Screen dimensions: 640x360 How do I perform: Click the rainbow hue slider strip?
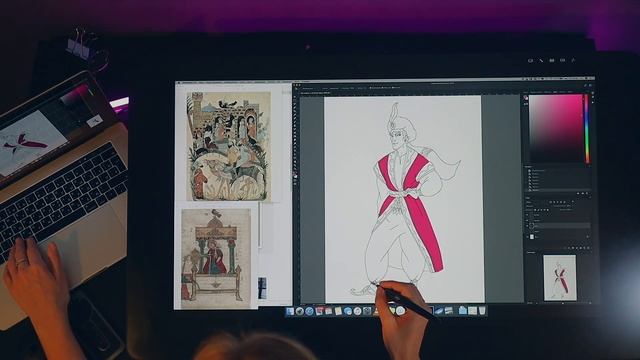pos(587,129)
